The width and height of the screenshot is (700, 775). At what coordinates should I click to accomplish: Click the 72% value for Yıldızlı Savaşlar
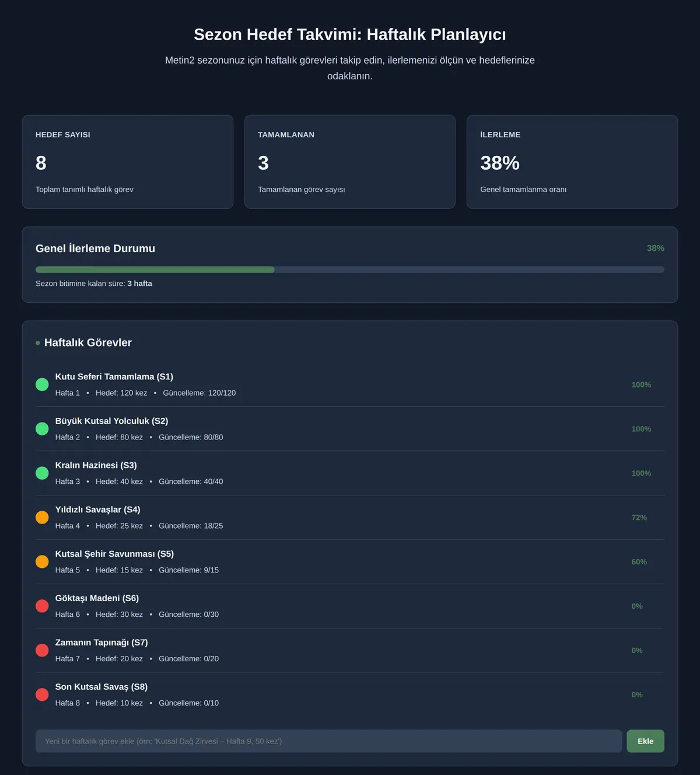pyautogui.click(x=639, y=518)
